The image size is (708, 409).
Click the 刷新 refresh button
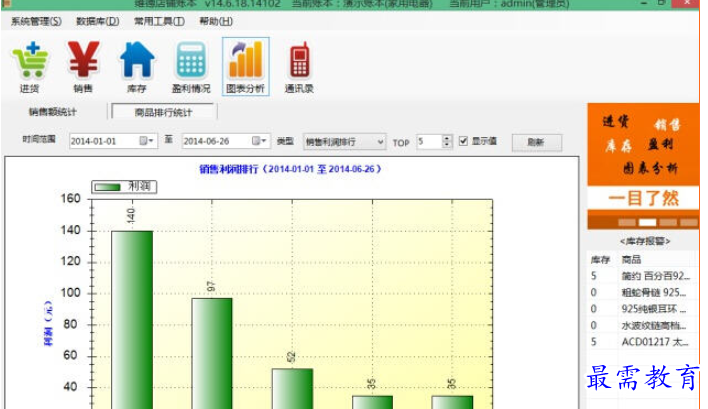(536, 142)
